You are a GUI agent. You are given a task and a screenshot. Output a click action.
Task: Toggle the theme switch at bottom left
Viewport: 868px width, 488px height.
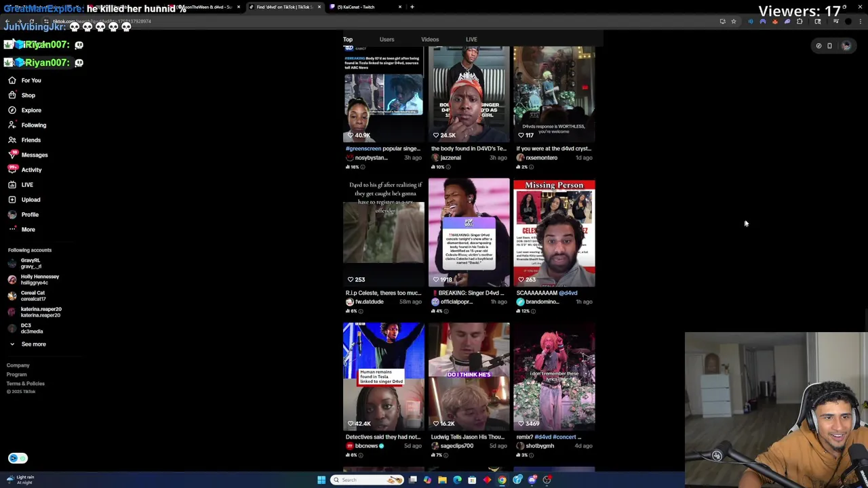18,458
